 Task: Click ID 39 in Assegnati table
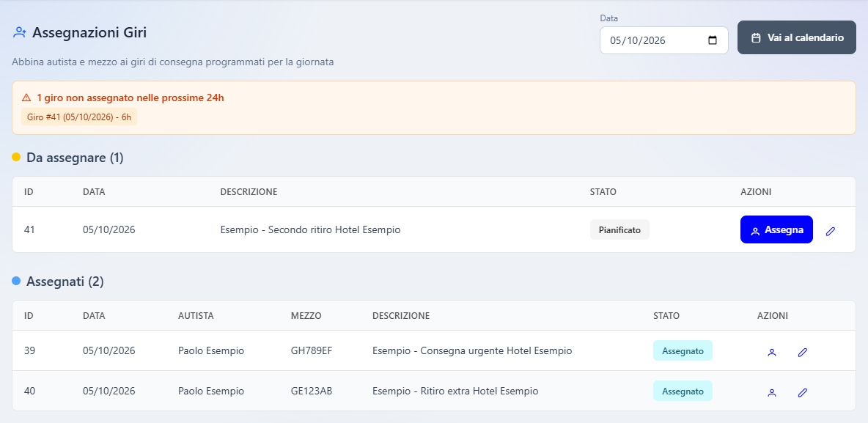pos(30,350)
